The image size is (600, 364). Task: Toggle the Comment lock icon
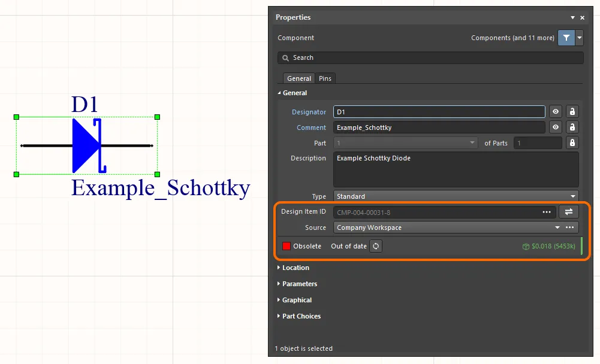point(572,127)
